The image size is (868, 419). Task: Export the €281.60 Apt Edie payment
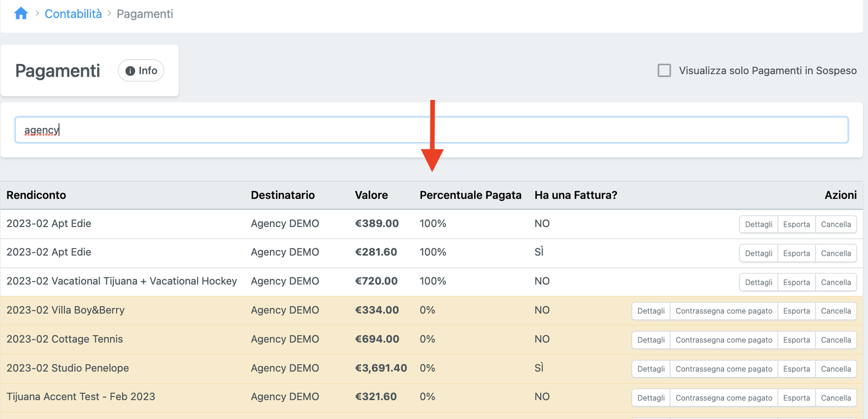click(796, 253)
